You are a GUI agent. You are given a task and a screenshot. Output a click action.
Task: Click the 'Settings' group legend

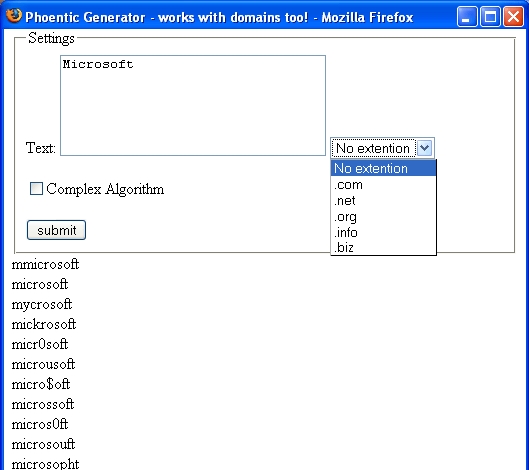tap(51, 38)
